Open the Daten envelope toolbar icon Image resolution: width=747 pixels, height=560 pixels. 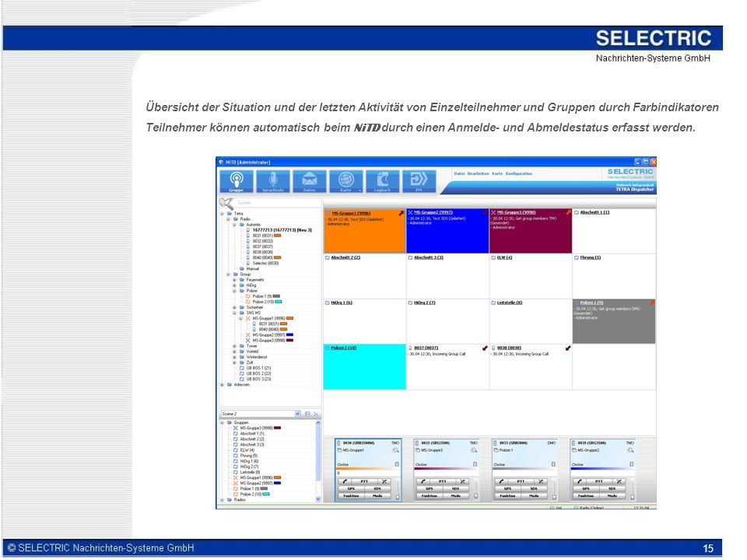pyautogui.click(x=309, y=181)
